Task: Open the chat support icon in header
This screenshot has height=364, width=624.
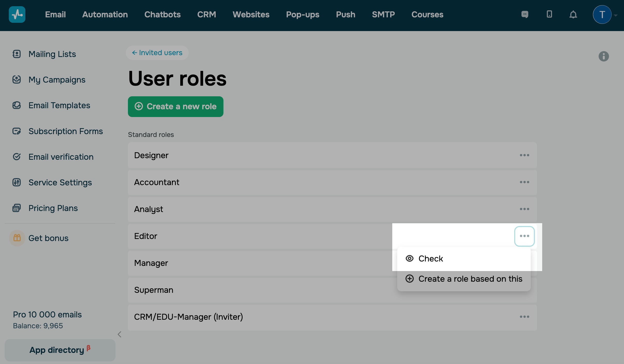Action: [x=525, y=14]
